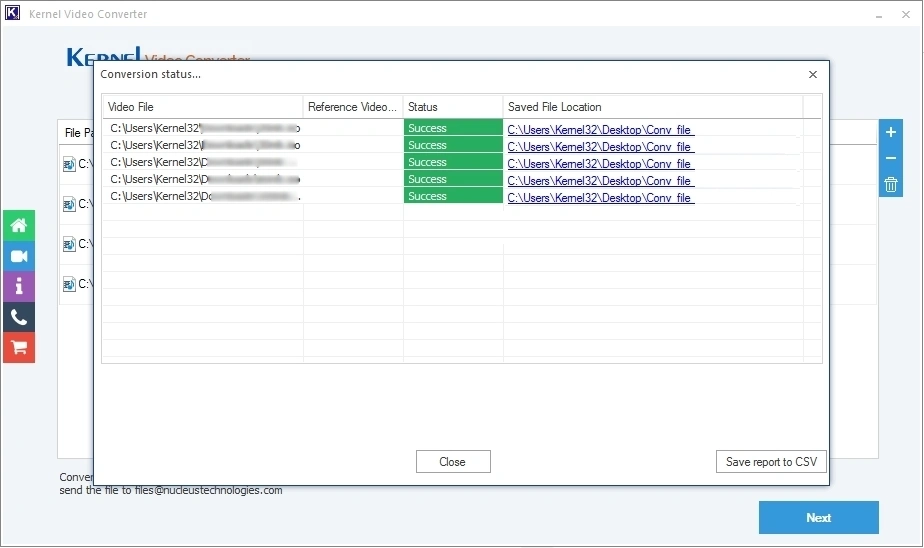924x548 pixels.
Task: Click the Video File column header
Action: 203,107
